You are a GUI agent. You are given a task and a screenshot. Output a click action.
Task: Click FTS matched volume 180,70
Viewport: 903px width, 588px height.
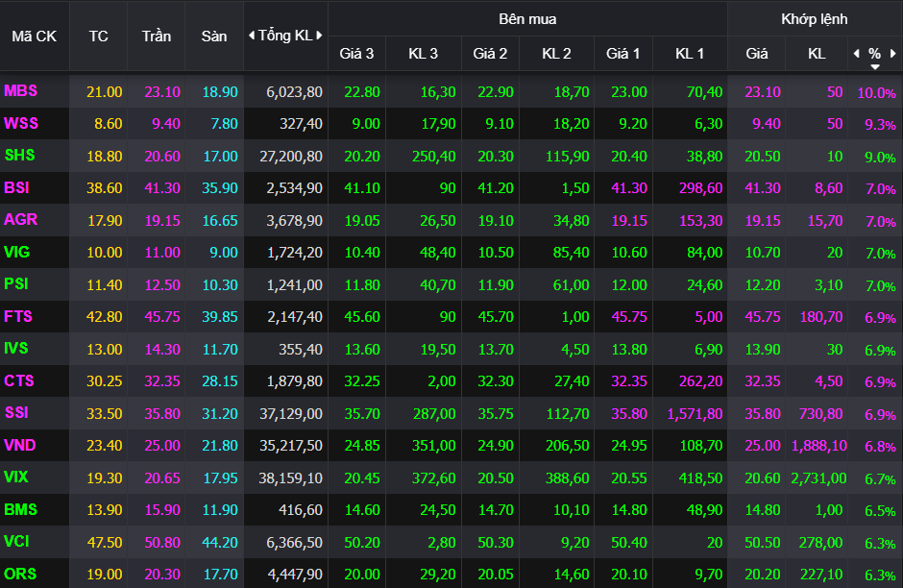821,317
